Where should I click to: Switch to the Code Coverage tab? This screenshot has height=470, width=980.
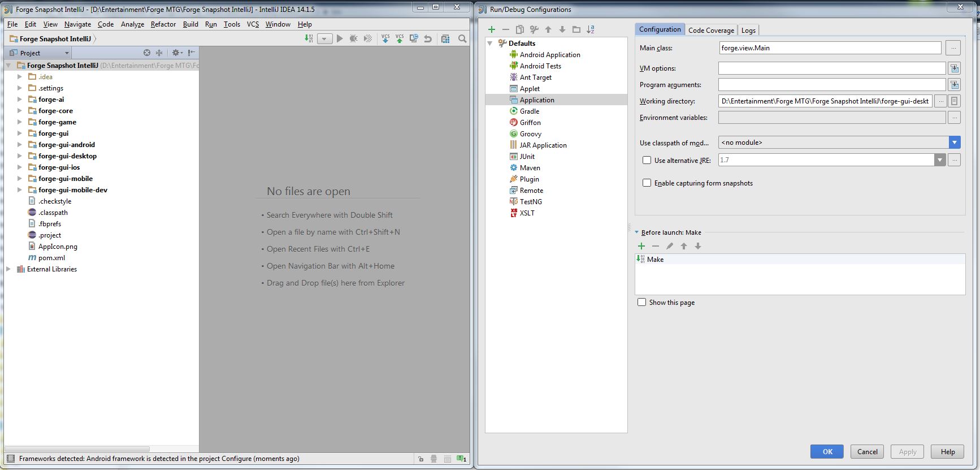pos(711,30)
